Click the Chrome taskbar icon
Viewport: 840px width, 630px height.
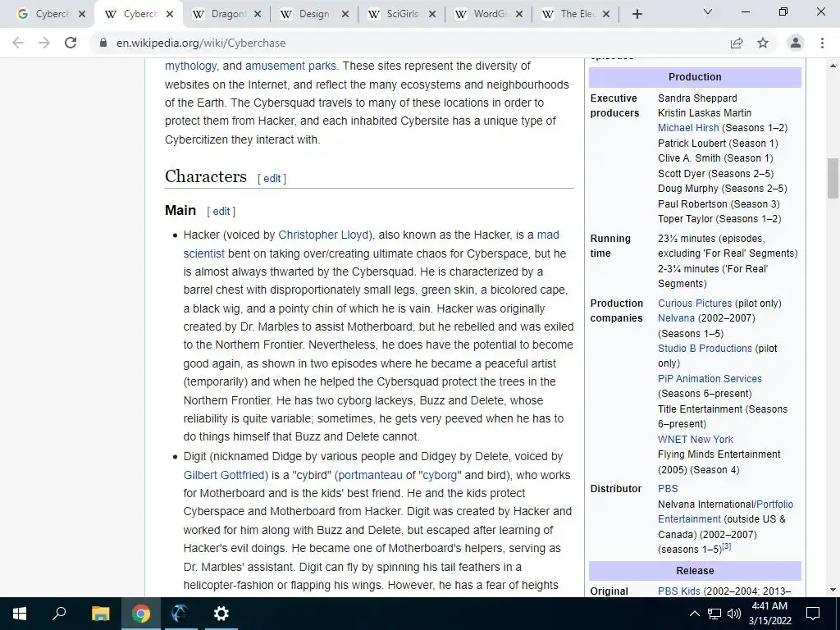[141, 614]
